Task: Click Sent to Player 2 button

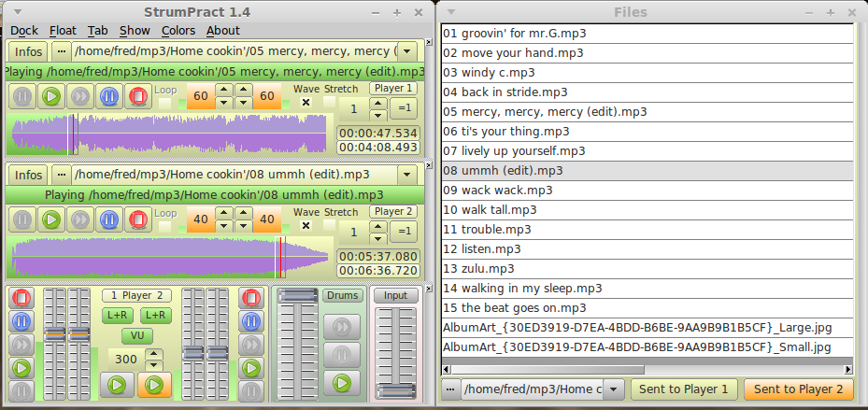Action: (798, 389)
